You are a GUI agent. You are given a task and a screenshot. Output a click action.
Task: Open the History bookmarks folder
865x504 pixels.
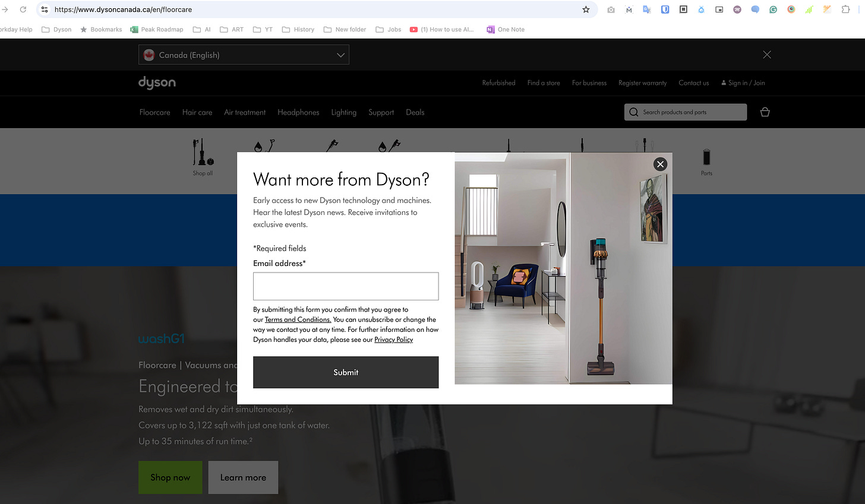(x=298, y=29)
